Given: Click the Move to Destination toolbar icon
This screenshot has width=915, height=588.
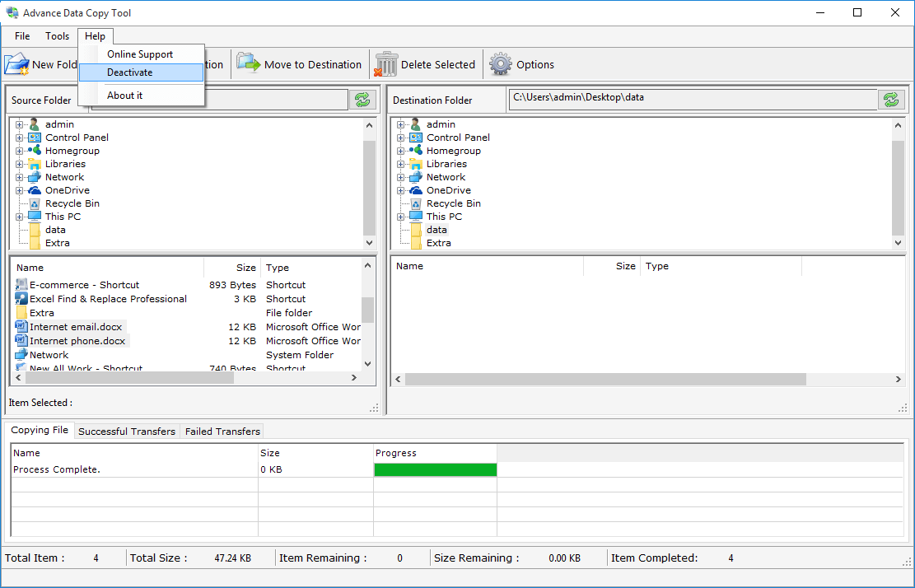Looking at the screenshot, I should 248,64.
